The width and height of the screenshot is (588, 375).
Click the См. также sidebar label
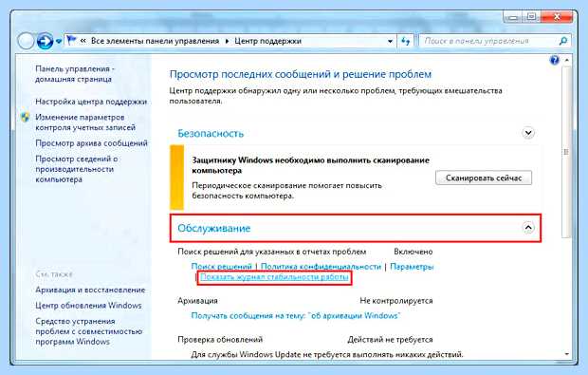(x=54, y=274)
